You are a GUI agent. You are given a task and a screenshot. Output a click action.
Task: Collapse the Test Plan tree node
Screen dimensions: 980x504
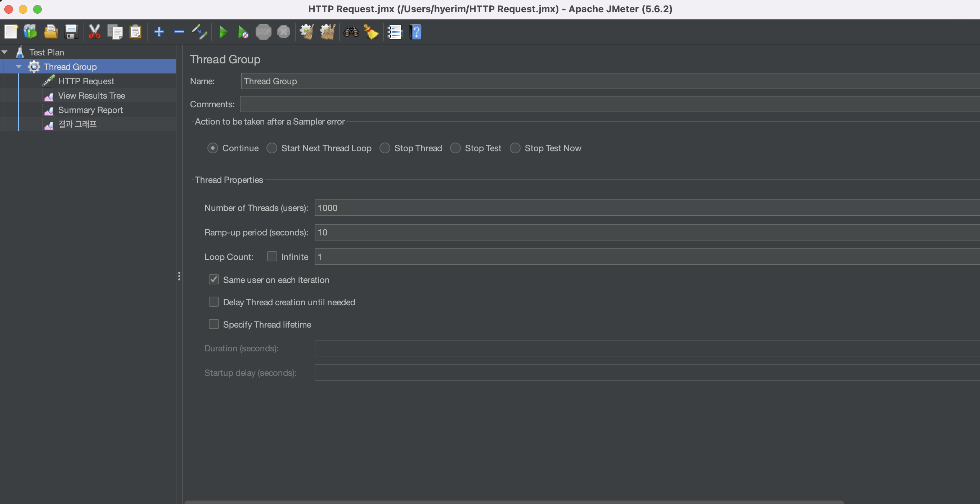tap(5, 52)
